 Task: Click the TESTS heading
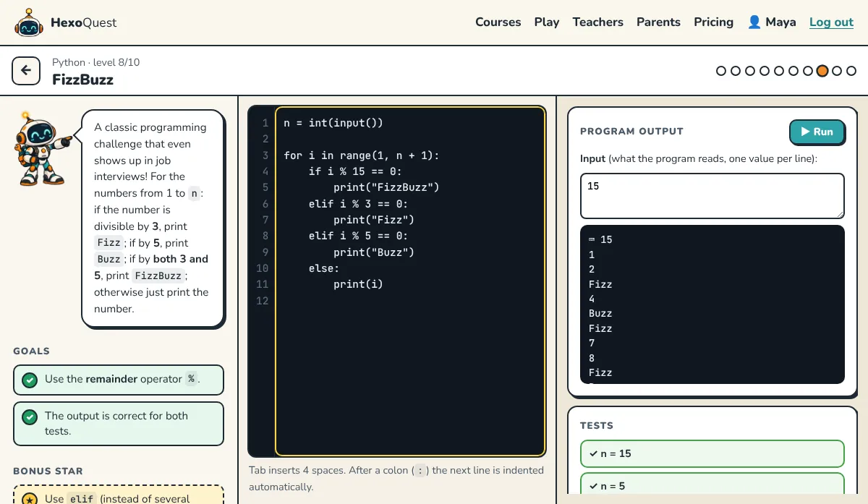(x=597, y=426)
